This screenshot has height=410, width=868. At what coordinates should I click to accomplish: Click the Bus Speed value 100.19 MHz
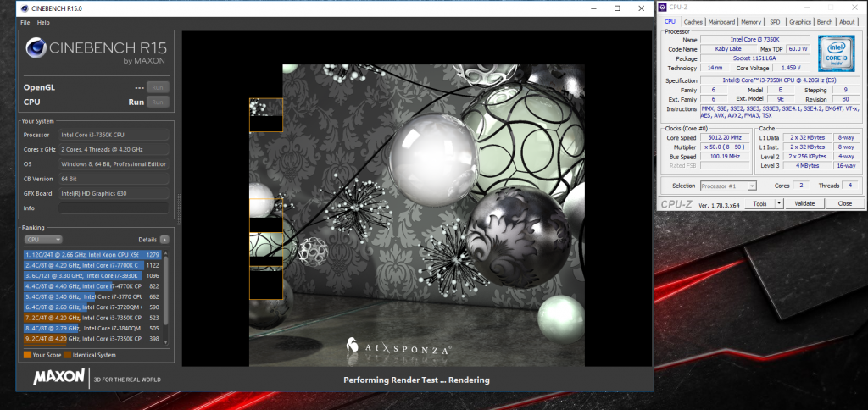[724, 156]
